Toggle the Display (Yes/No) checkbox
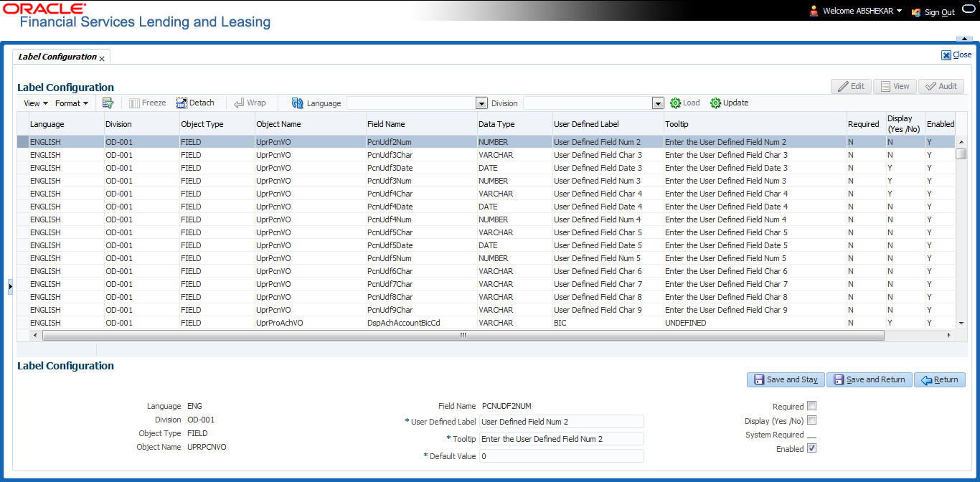 point(811,420)
